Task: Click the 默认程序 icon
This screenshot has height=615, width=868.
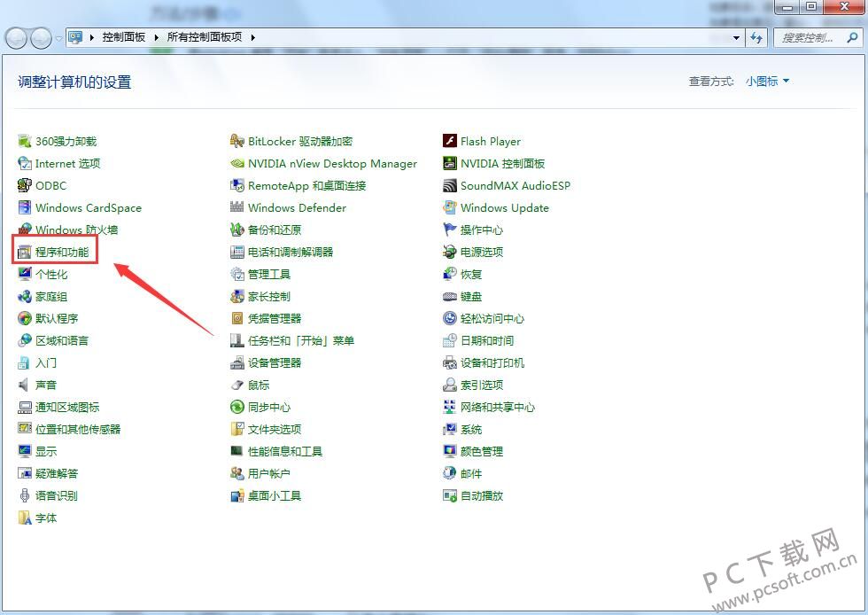Action: (x=25, y=319)
